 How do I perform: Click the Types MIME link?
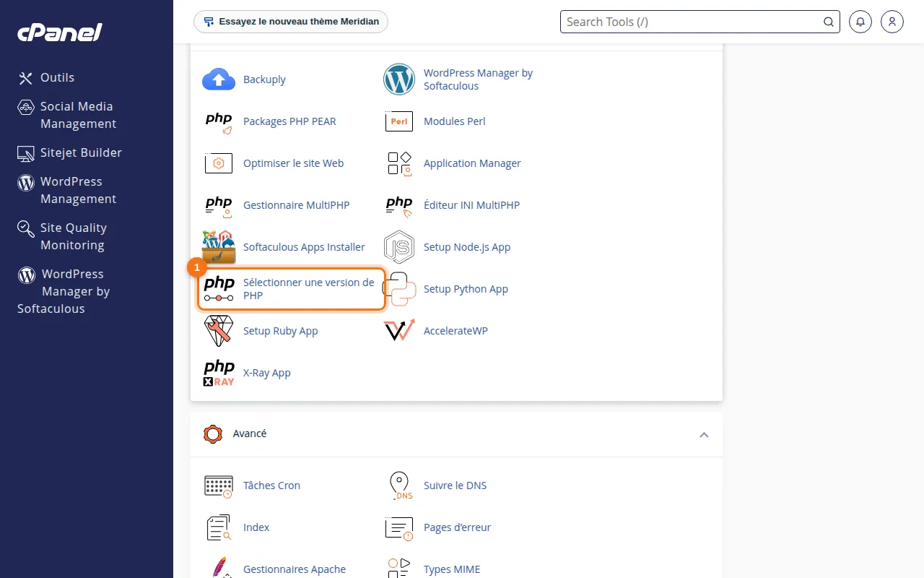452,569
